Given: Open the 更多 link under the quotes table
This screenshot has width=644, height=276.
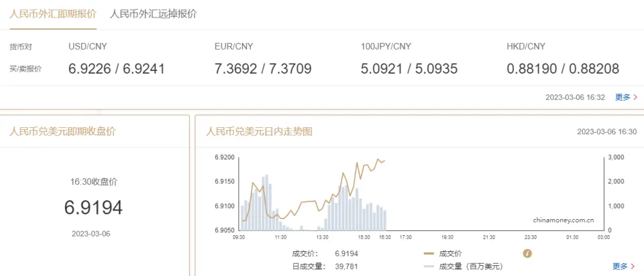Looking at the screenshot, I should (622, 97).
